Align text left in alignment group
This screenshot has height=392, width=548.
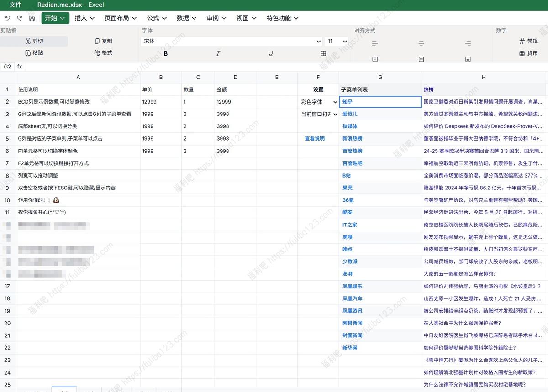point(375,43)
